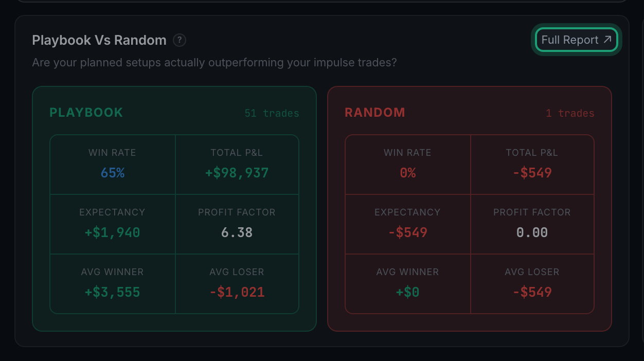Select the Playbook win rate 65% cell

pos(113,165)
